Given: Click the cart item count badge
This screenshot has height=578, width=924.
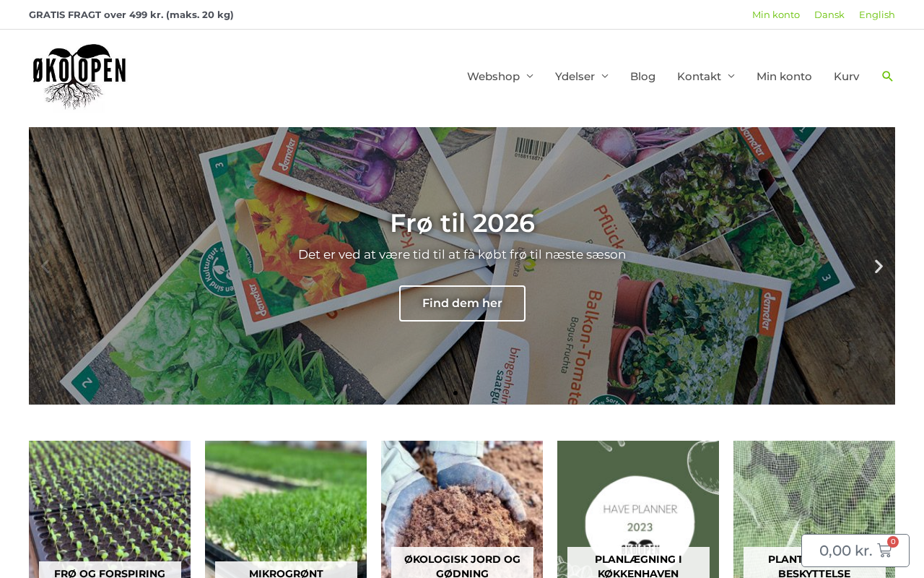Looking at the screenshot, I should [893, 542].
